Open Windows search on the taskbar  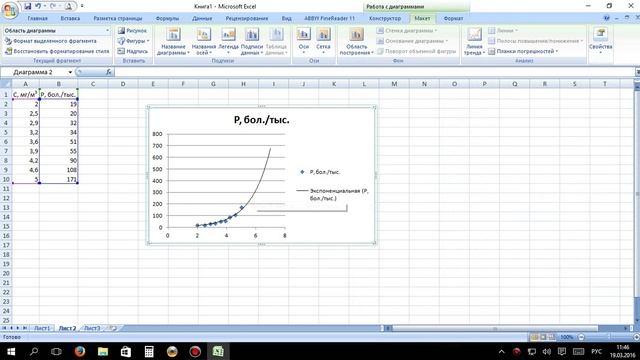[x=34, y=351]
